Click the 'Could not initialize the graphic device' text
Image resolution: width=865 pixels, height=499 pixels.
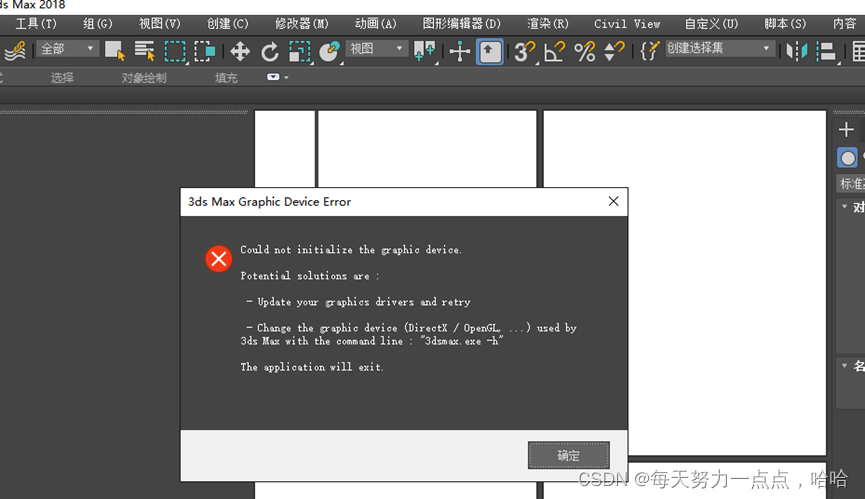click(x=351, y=250)
